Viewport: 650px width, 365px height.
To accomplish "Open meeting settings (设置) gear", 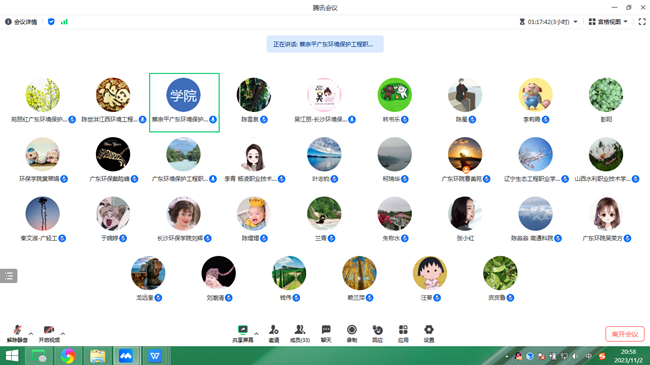I will tap(429, 334).
